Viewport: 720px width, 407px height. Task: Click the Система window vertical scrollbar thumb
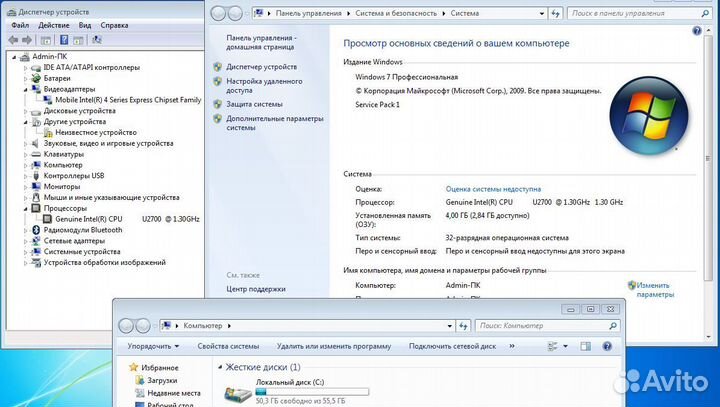point(708,158)
